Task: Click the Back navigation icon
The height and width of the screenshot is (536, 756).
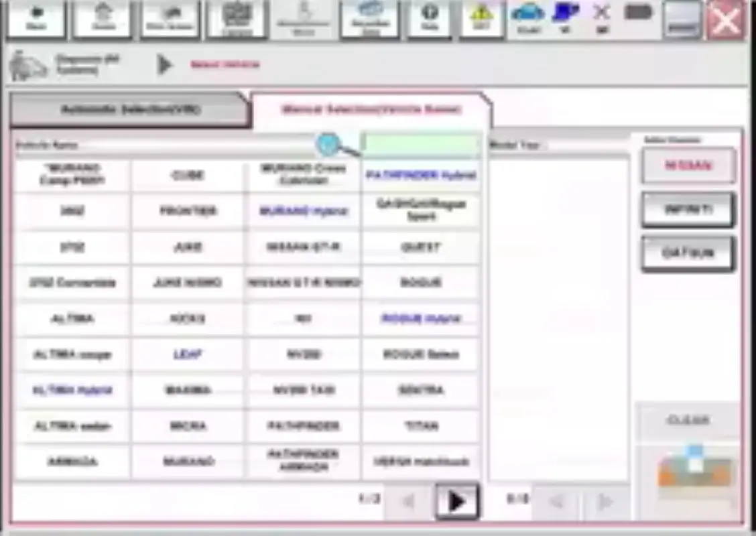Action: 37,19
